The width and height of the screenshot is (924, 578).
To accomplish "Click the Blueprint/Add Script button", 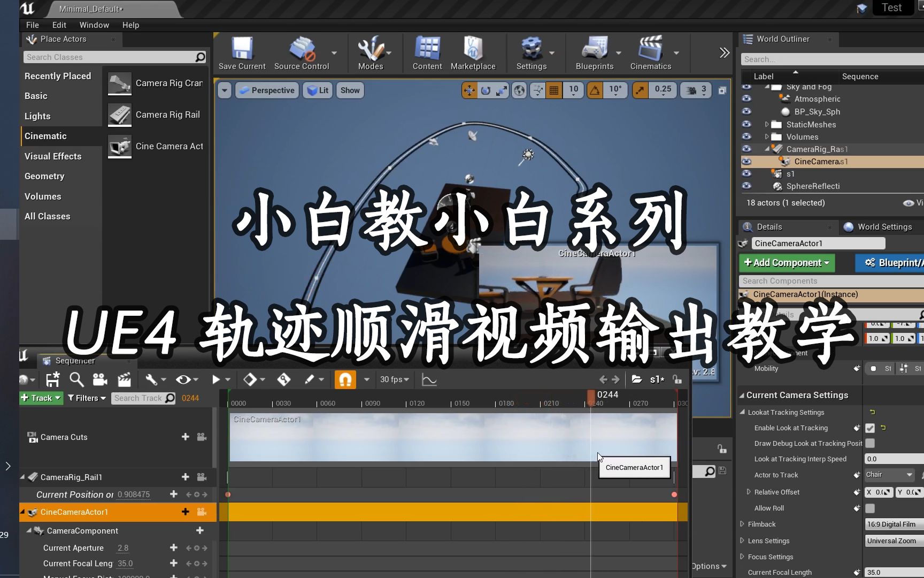I will [x=890, y=263].
